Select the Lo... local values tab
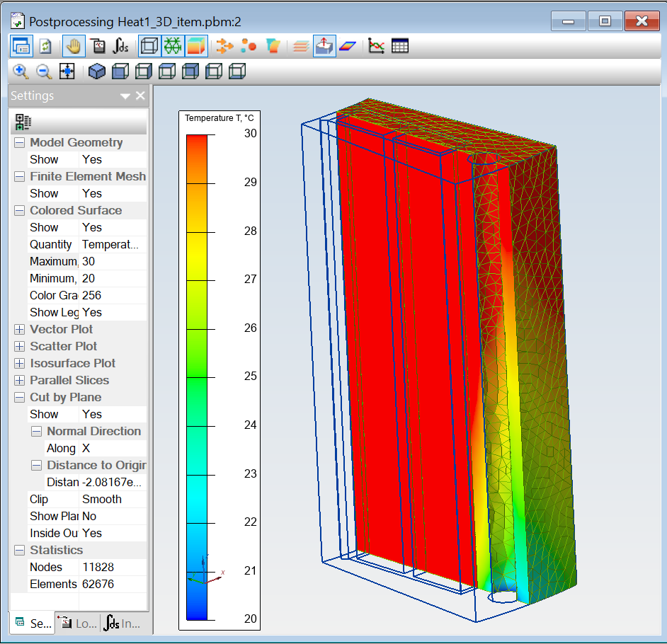Screen dimensions: 667x644 (x=77, y=623)
